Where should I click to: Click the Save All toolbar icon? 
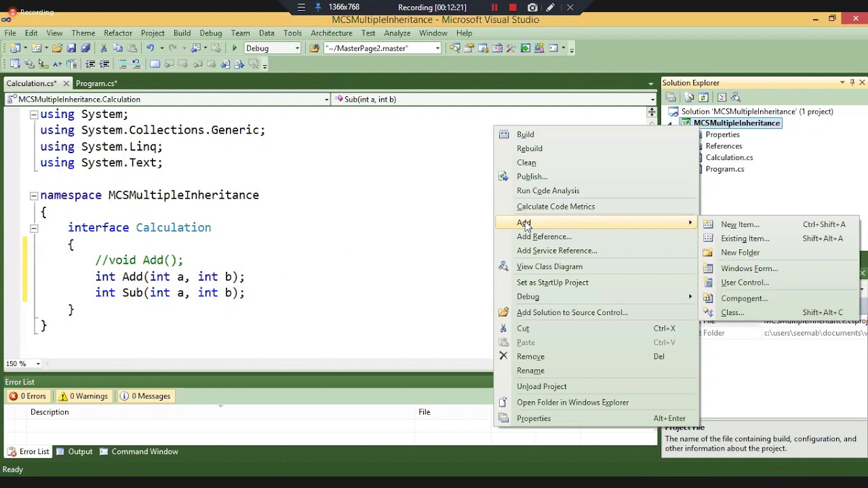click(x=85, y=48)
